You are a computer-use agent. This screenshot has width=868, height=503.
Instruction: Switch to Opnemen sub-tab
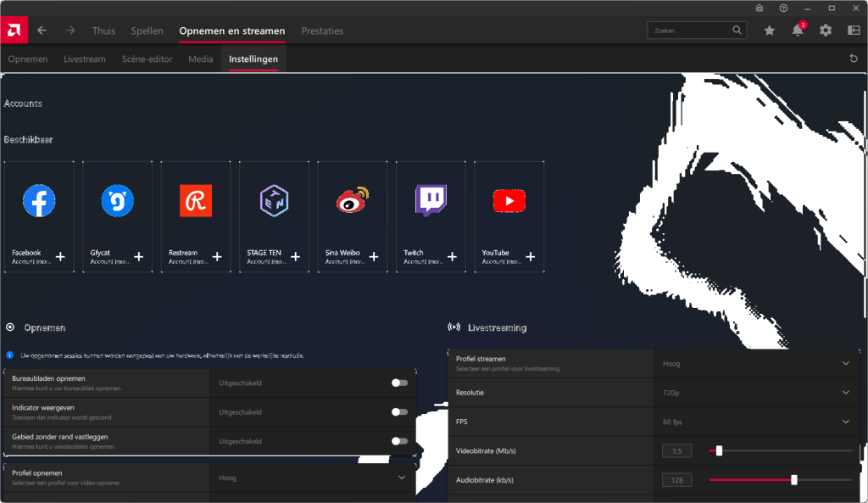(x=28, y=59)
